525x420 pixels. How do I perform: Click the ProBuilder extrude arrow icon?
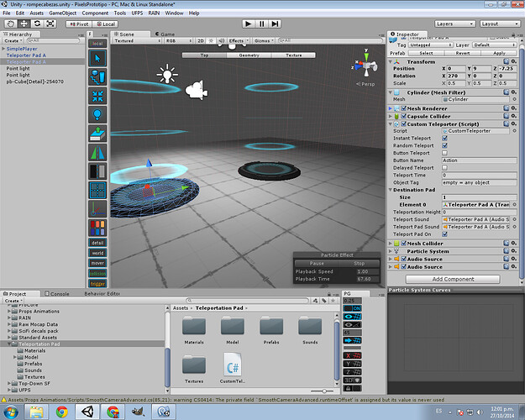pyautogui.click(x=97, y=134)
